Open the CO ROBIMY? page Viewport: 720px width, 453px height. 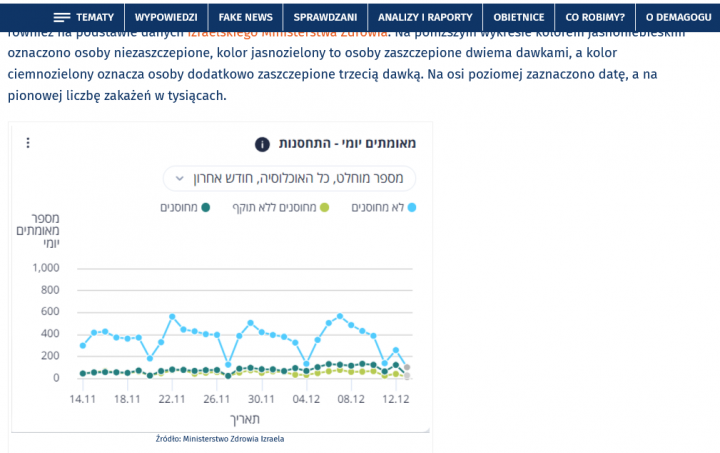[x=595, y=17]
